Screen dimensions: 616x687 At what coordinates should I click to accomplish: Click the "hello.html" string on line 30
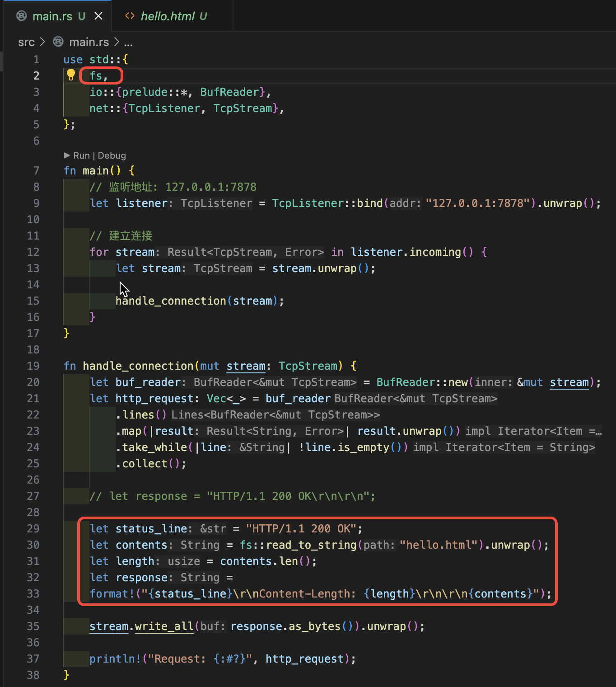pos(439,545)
